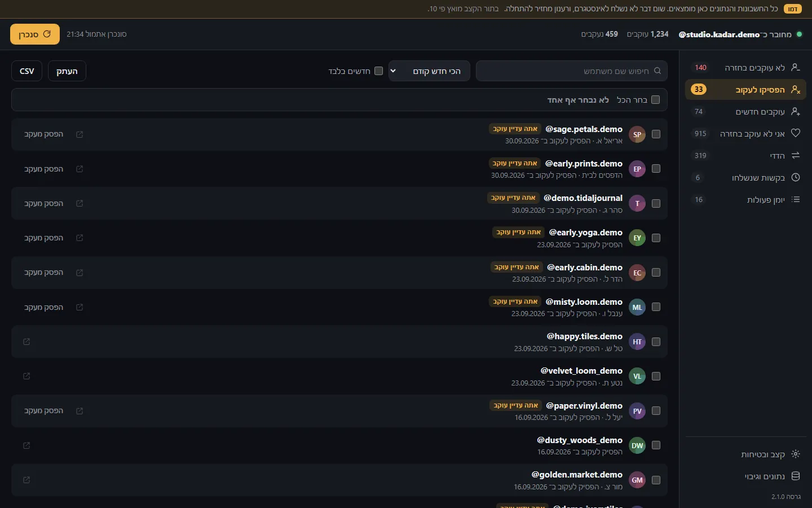This screenshot has width=812, height=508.
Task: Click the ML avatar of @misty.loom.demo
Action: (637, 307)
